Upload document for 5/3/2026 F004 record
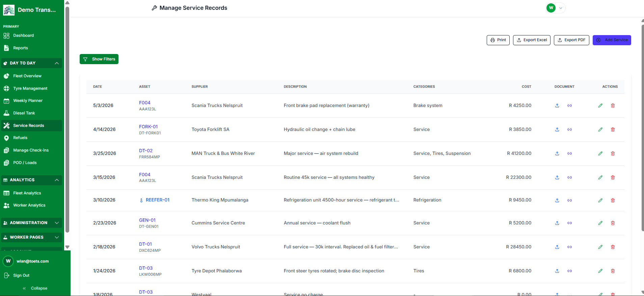Viewport: 644px width, 296px height. 557,106
